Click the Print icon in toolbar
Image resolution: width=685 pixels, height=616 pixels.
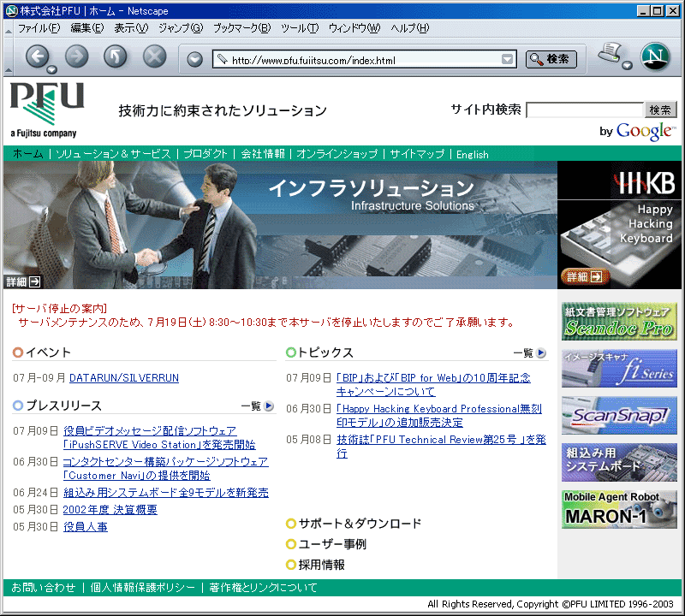tap(610, 54)
